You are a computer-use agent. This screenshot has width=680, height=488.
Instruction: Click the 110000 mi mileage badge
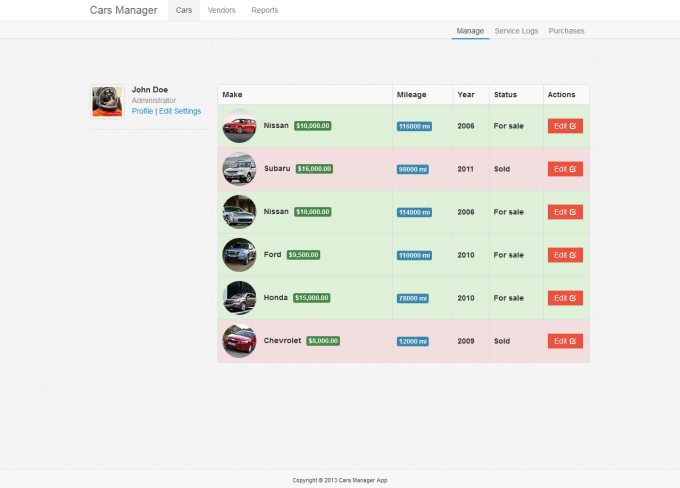coord(414,255)
